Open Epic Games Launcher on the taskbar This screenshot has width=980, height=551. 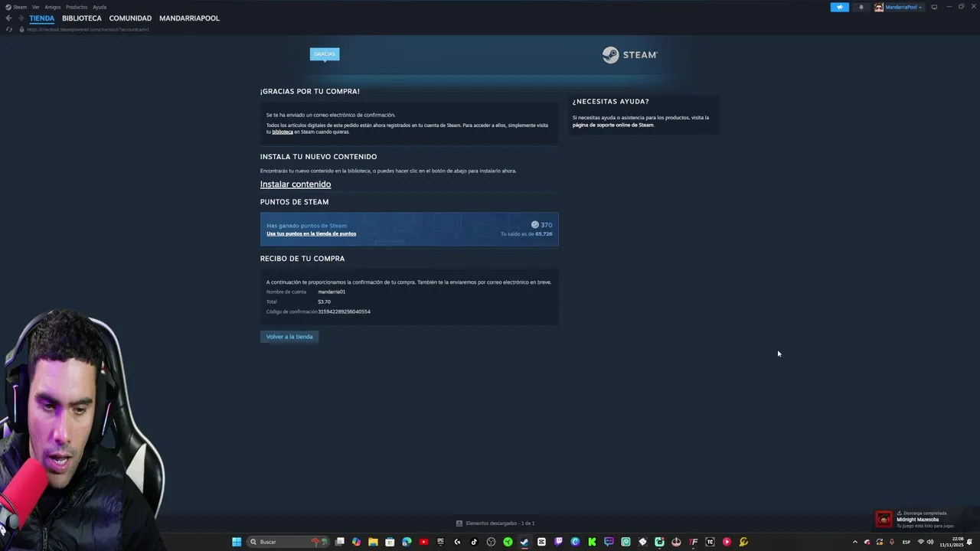[440, 542]
